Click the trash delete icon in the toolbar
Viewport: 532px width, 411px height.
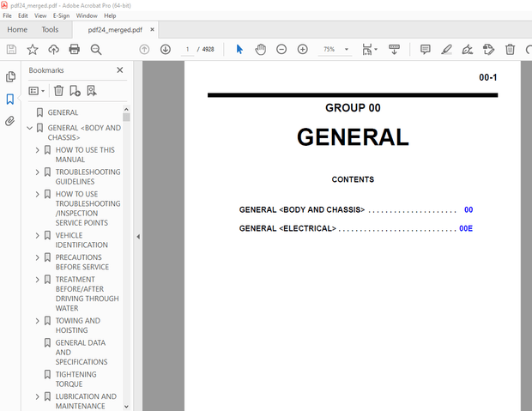click(510, 50)
